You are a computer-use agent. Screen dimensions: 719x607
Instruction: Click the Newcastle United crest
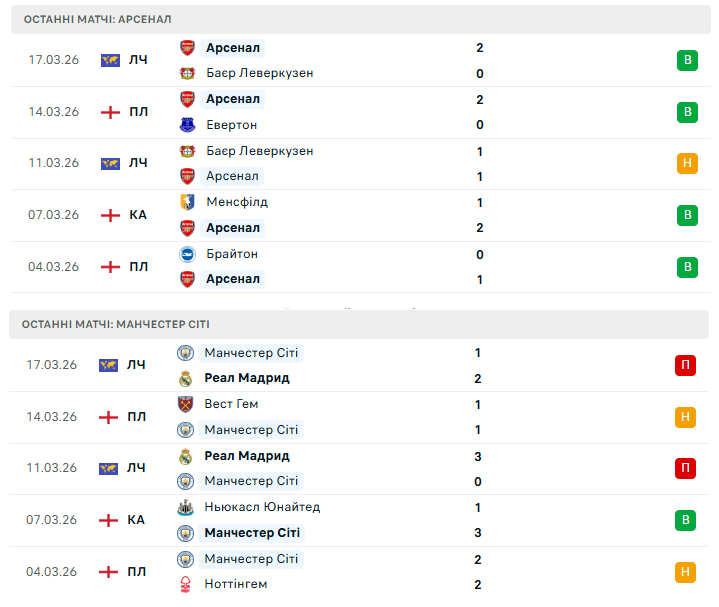pos(185,507)
